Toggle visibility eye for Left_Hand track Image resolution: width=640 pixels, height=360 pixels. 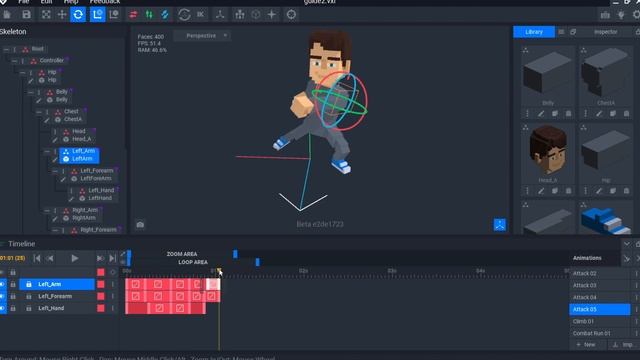3,308
